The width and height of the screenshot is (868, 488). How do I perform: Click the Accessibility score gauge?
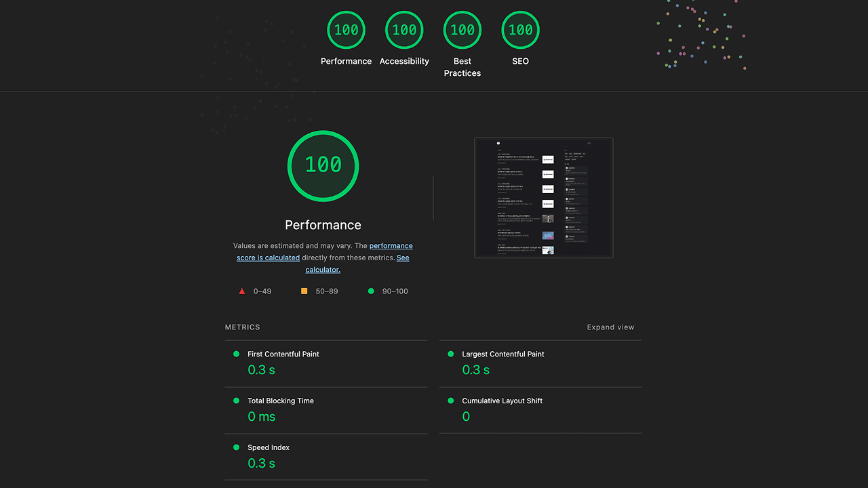click(x=404, y=30)
